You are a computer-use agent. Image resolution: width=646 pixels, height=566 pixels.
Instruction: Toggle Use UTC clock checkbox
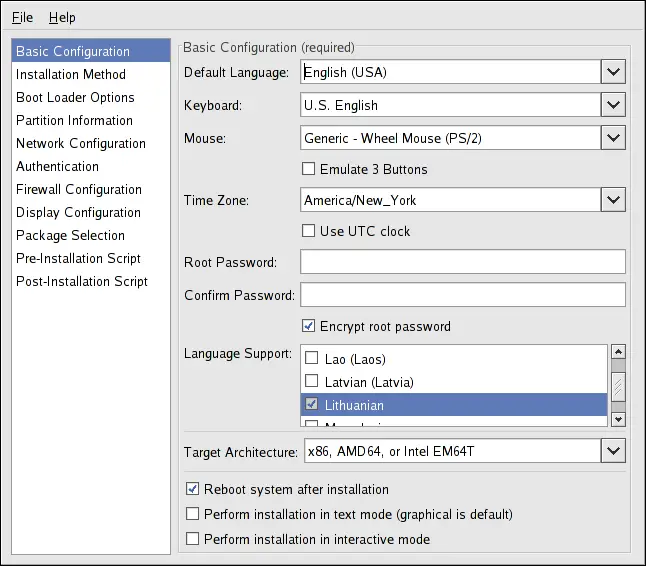[x=309, y=231]
